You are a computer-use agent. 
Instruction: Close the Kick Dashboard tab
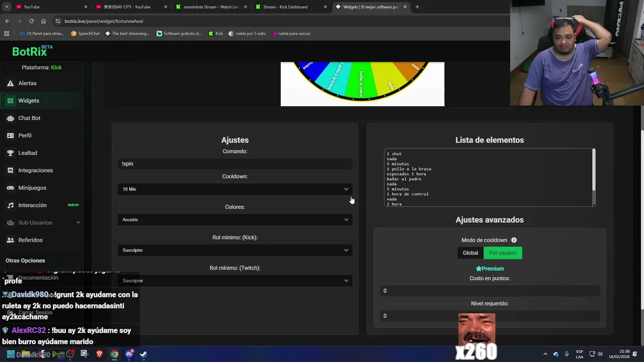(x=325, y=7)
